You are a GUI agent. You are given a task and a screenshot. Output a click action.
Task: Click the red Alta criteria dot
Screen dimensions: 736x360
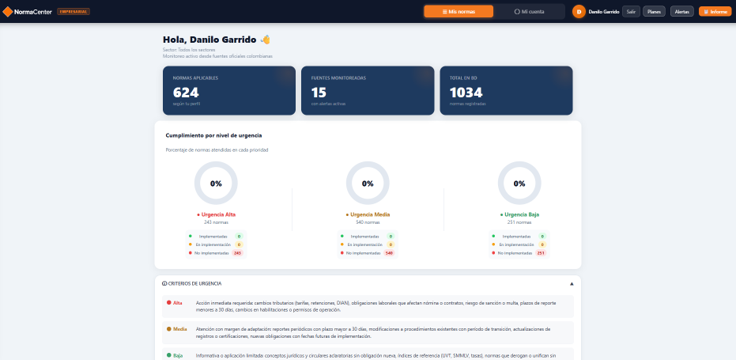pos(169,303)
